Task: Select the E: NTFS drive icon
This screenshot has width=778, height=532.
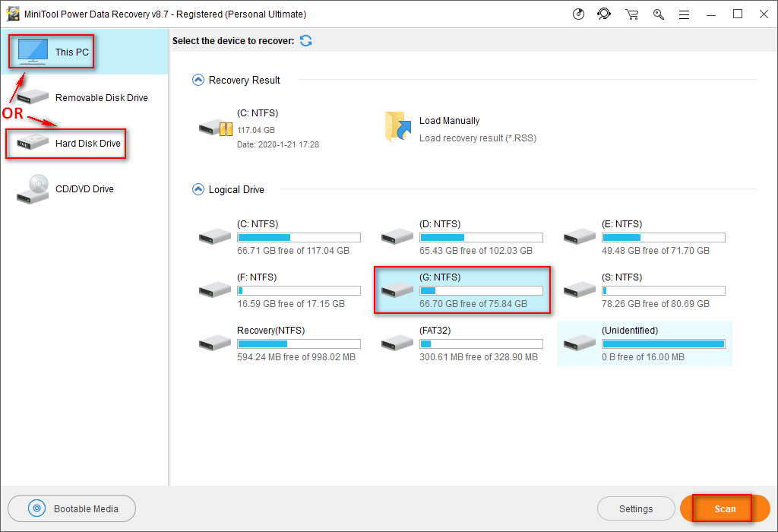Action: (579, 236)
